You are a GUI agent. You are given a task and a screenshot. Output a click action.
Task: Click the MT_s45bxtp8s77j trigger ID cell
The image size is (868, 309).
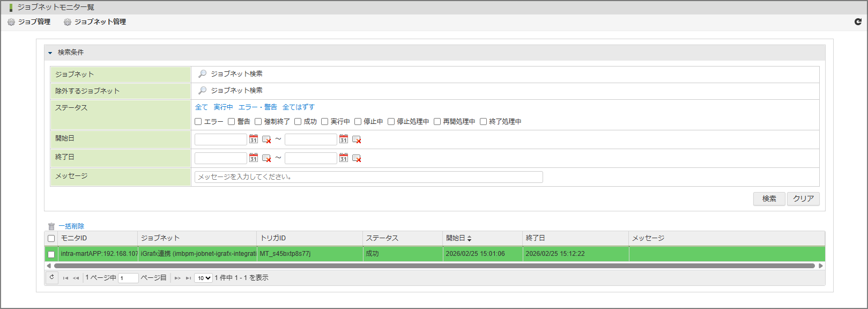click(310, 254)
